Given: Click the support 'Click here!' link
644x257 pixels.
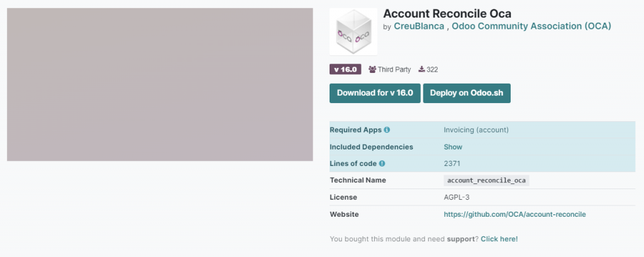Looking at the screenshot, I should point(499,239).
